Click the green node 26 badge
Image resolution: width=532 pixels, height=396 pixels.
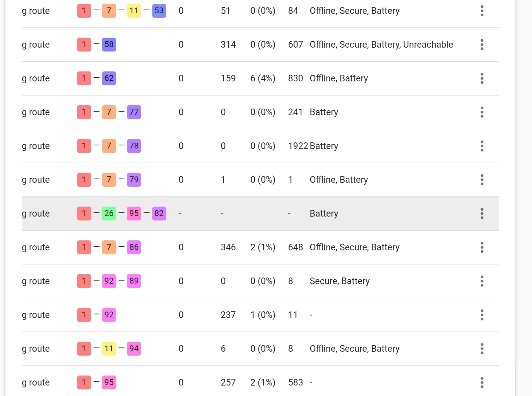[109, 214]
